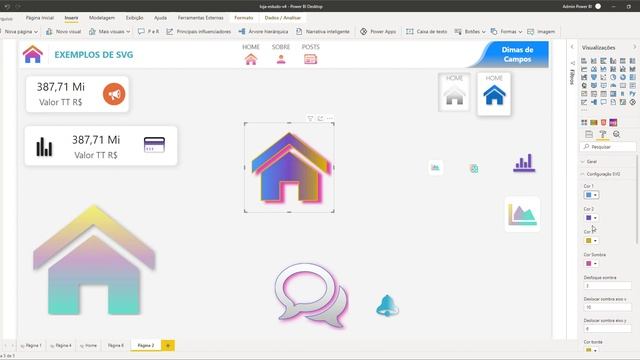Viewport: 640px width, 360px height.
Task: Insert Narrativa inteligente visual
Action: [323, 31]
